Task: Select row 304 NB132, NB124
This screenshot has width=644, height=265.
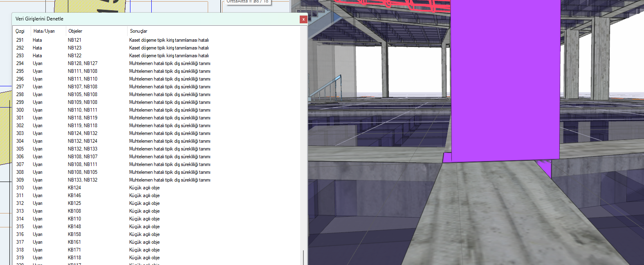Action: click(x=157, y=141)
